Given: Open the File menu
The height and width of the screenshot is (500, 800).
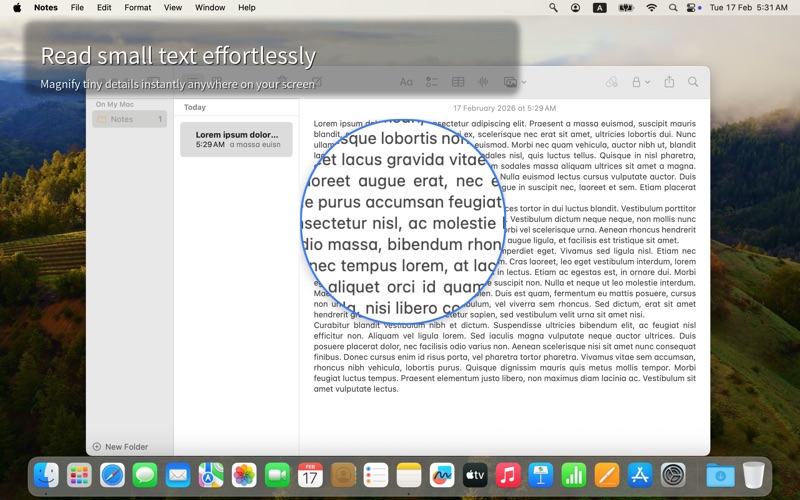Looking at the screenshot, I should 77,8.
